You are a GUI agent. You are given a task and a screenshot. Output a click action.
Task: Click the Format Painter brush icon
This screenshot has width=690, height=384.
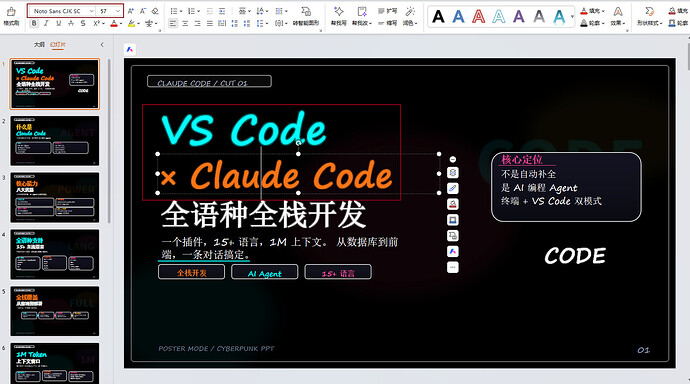(x=11, y=12)
